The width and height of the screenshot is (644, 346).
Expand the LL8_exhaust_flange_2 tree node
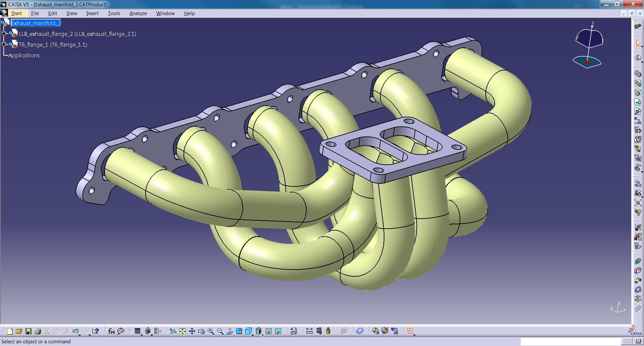(4, 34)
